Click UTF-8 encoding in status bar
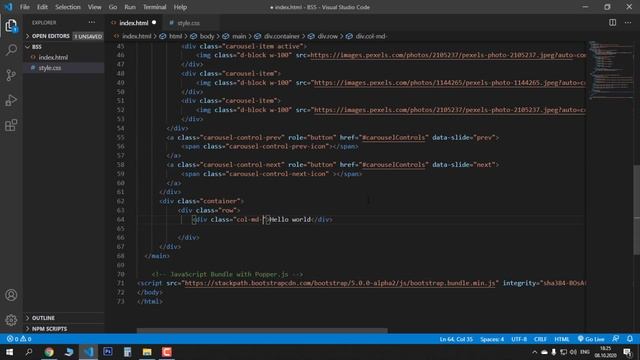The height and width of the screenshot is (360, 640). (x=519, y=339)
